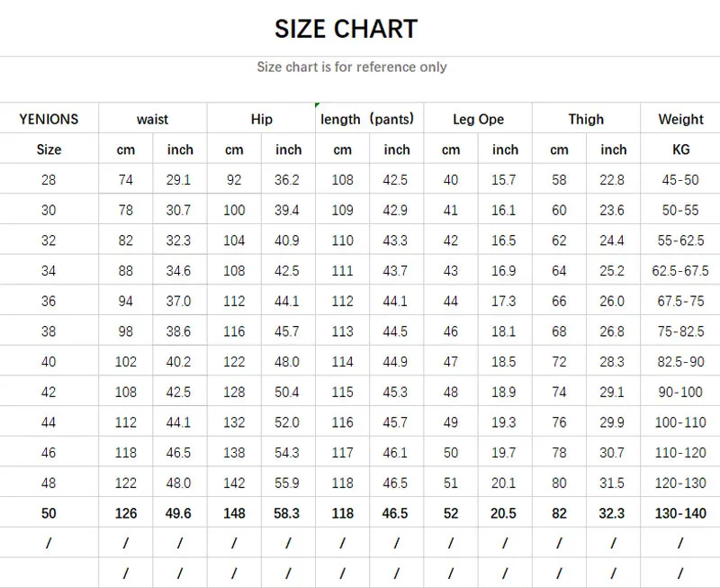Select the Leg Ope column header
The width and height of the screenshot is (720, 588).
(x=478, y=119)
